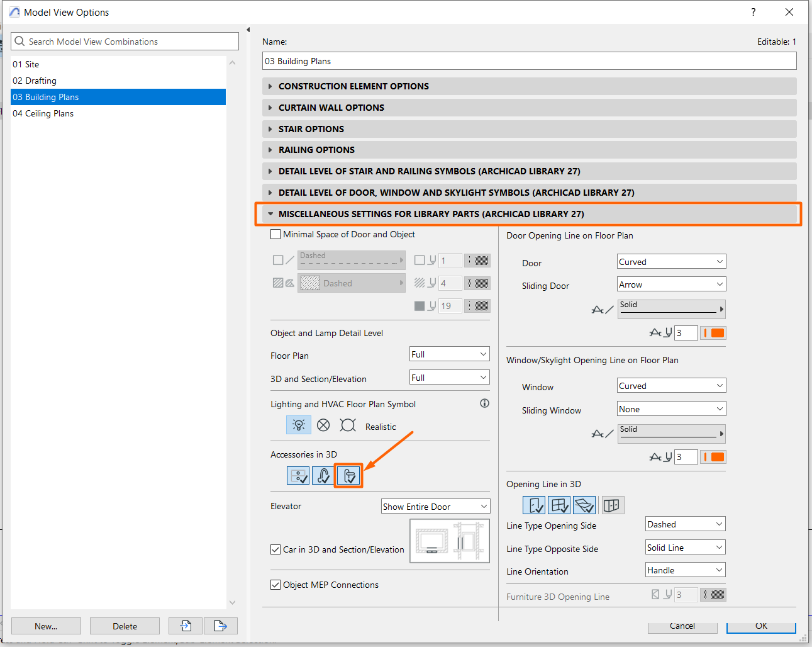Click elevator floor plan preview image
The width and height of the screenshot is (812, 647).
(x=450, y=541)
